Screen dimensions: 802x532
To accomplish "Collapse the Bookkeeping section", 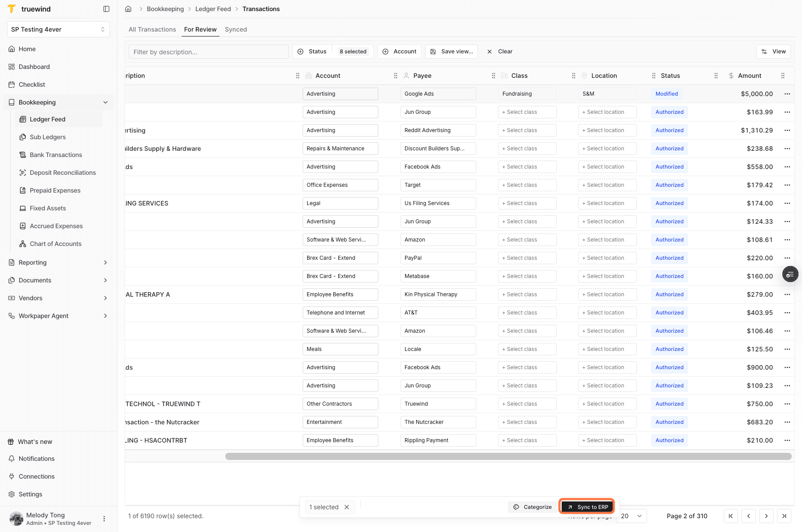I will pos(58,102).
